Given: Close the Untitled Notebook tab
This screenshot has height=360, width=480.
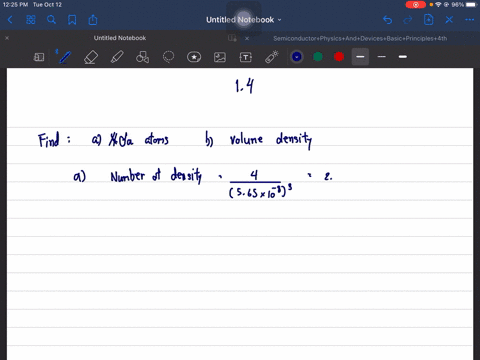Looking at the screenshot, I should (7, 38).
